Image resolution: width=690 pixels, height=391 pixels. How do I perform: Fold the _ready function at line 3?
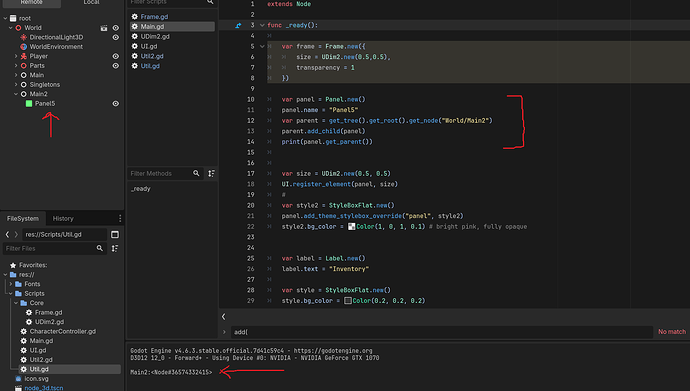pos(262,26)
